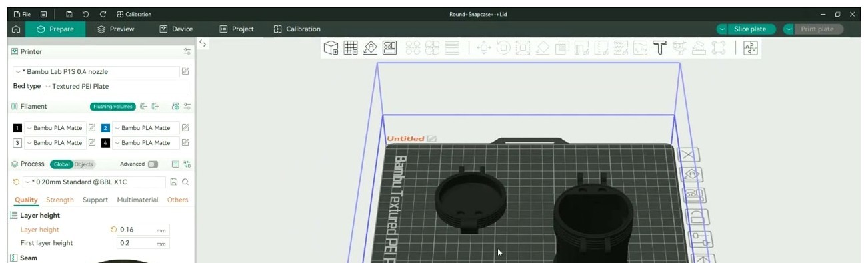Click filament 3 white color swatch
The height and width of the screenshot is (263, 868).
(17, 142)
